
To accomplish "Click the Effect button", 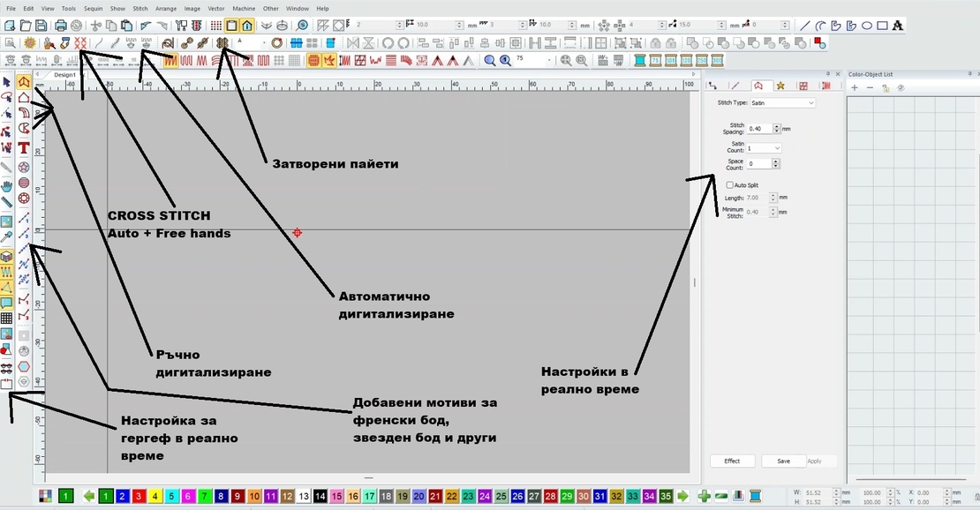I will tap(731, 461).
